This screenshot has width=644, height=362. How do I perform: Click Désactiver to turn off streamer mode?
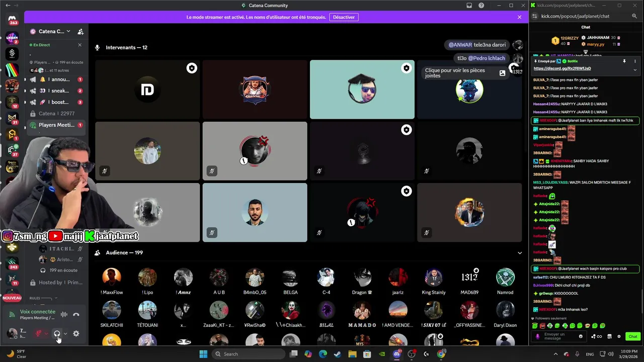coord(344,17)
